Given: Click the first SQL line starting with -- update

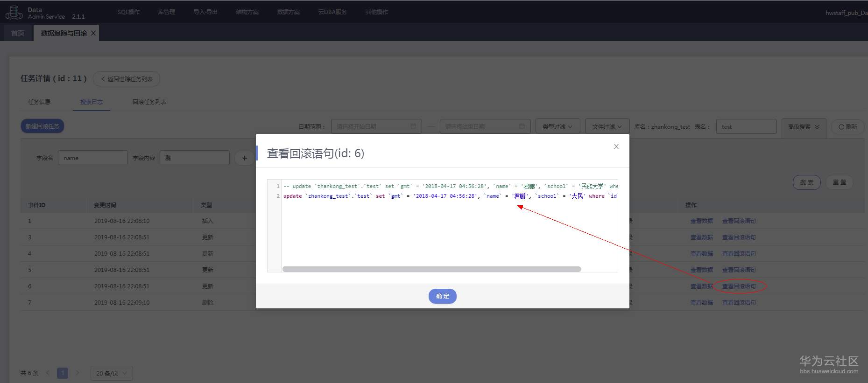Looking at the screenshot, I should pyautogui.click(x=451, y=186).
